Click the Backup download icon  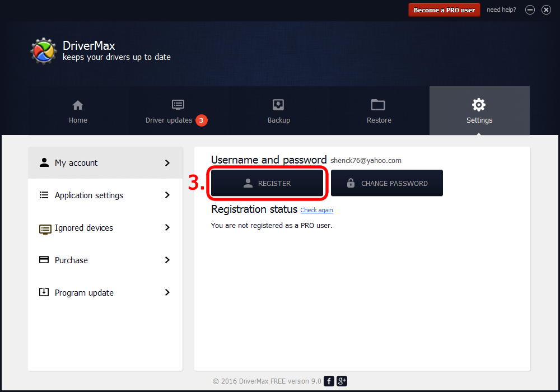[x=278, y=105]
